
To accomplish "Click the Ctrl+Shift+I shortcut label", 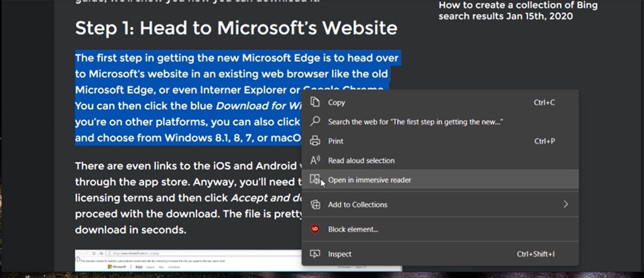I will (536, 254).
